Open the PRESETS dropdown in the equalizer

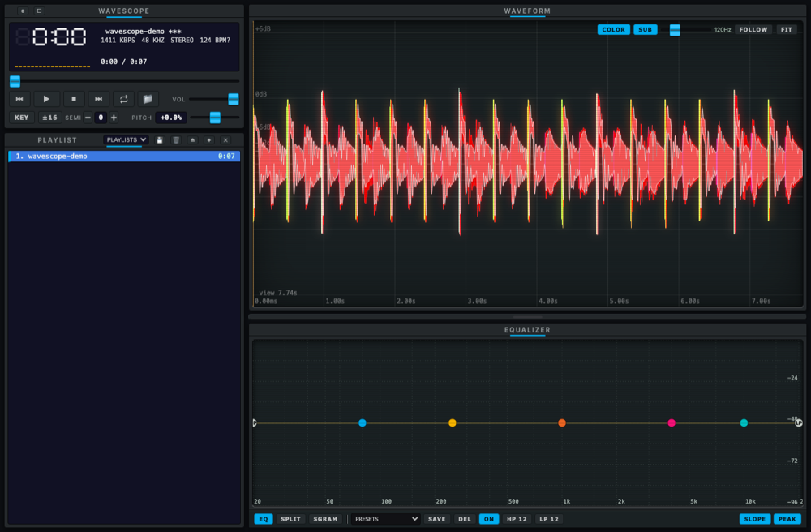point(385,519)
